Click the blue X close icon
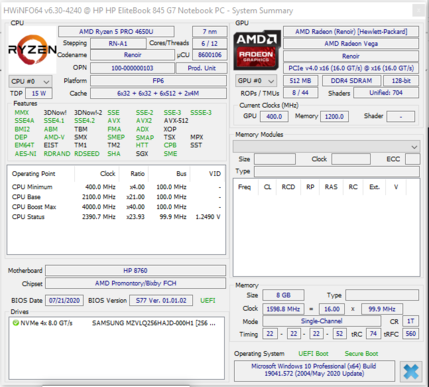This screenshot has width=429, height=387. pyautogui.click(x=411, y=371)
